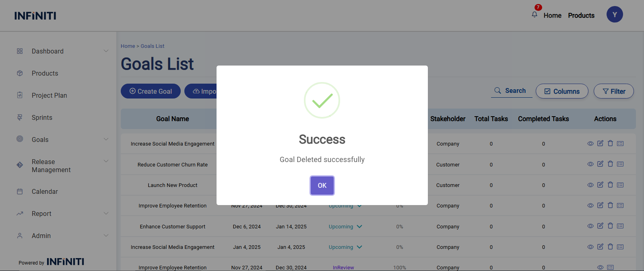Open the notifications bell
The height and width of the screenshot is (271, 644).
(x=535, y=15)
